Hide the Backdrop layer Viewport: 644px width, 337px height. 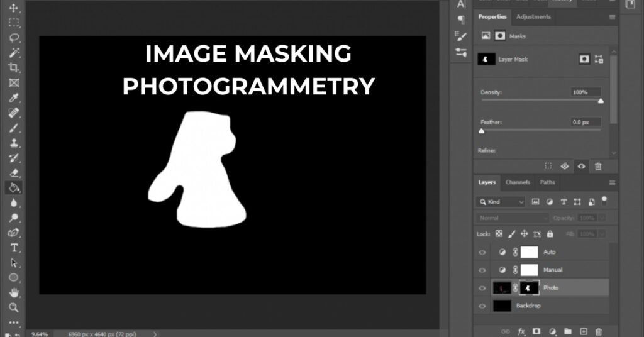pyautogui.click(x=482, y=306)
